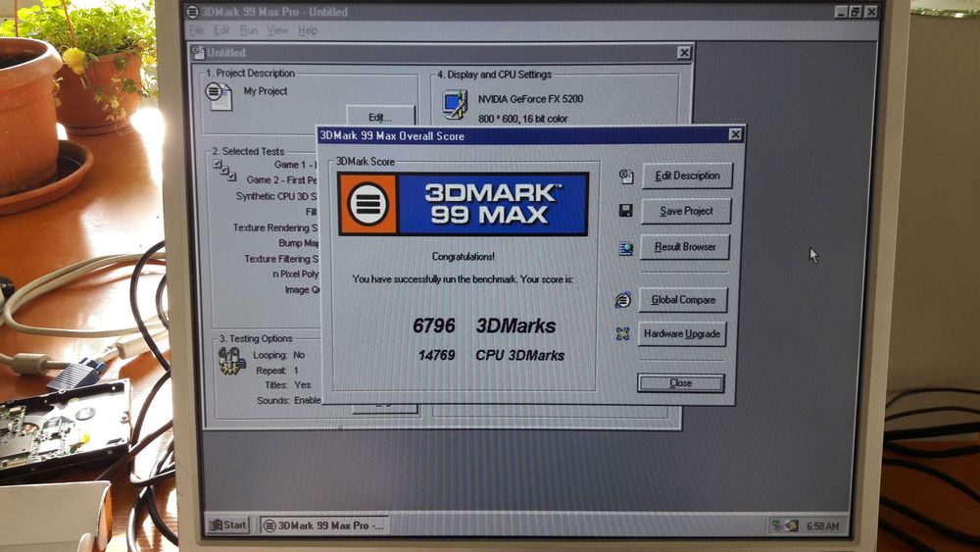Click the Congratulations! text
This screenshot has height=552, width=980.
464,256
